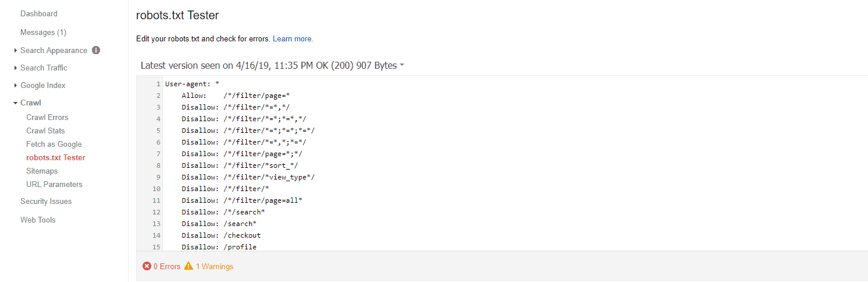This screenshot has height=282, width=868.
Task: Open URL Parameters page
Action: click(x=54, y=184)
